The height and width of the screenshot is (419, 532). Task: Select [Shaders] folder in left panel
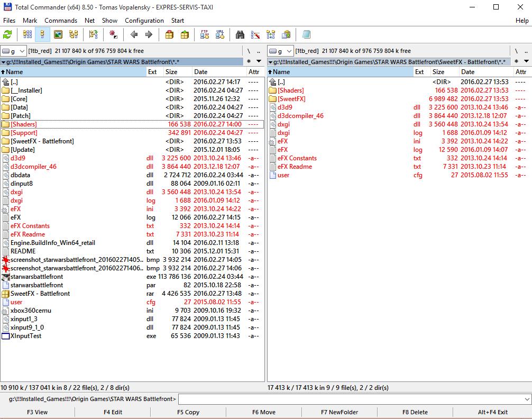[x=132, y=124]
